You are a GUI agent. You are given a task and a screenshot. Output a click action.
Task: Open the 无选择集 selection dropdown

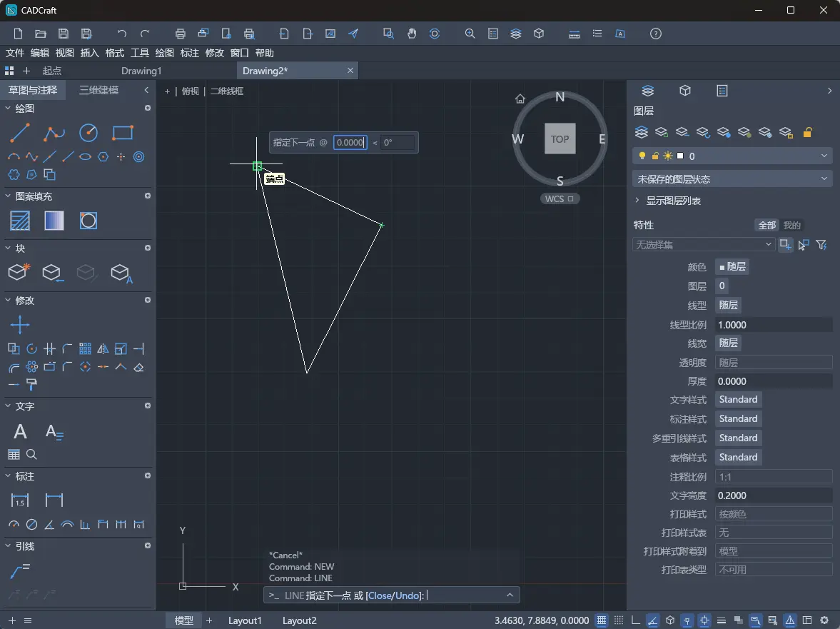704,244
